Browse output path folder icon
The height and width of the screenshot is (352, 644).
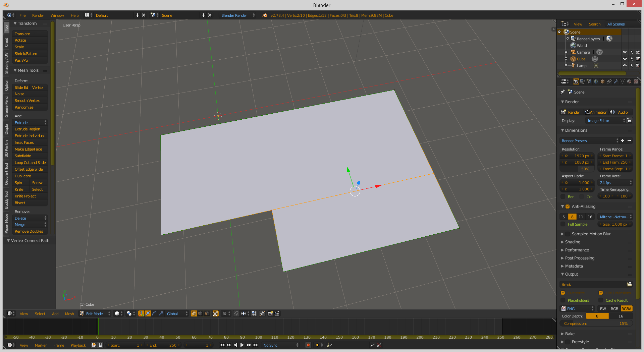pos(629,284)
